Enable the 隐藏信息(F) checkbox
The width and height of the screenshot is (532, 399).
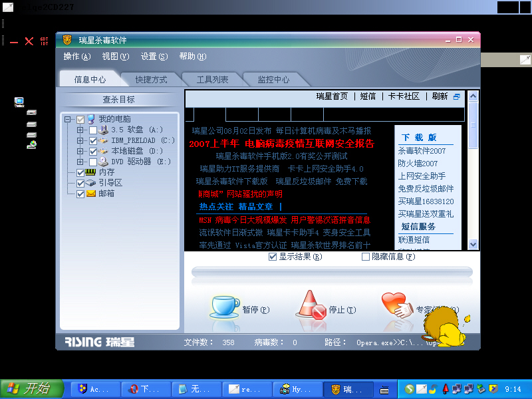[365, 257]
